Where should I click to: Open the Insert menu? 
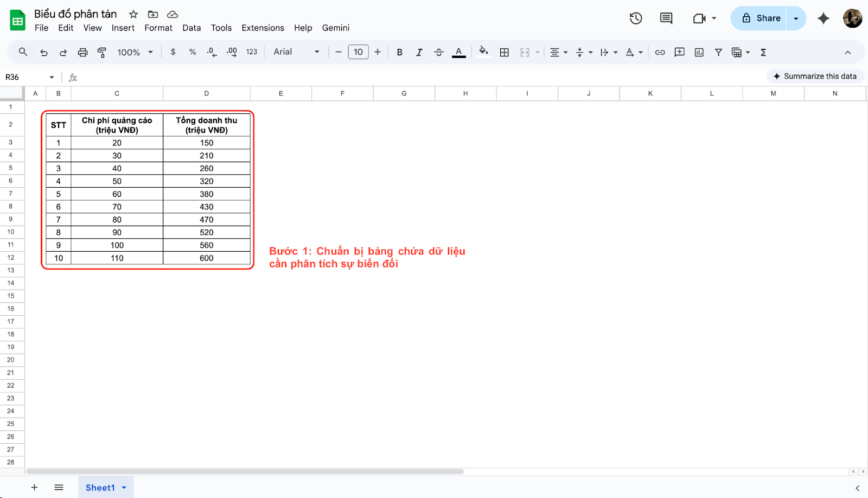[x=123, y=28]
